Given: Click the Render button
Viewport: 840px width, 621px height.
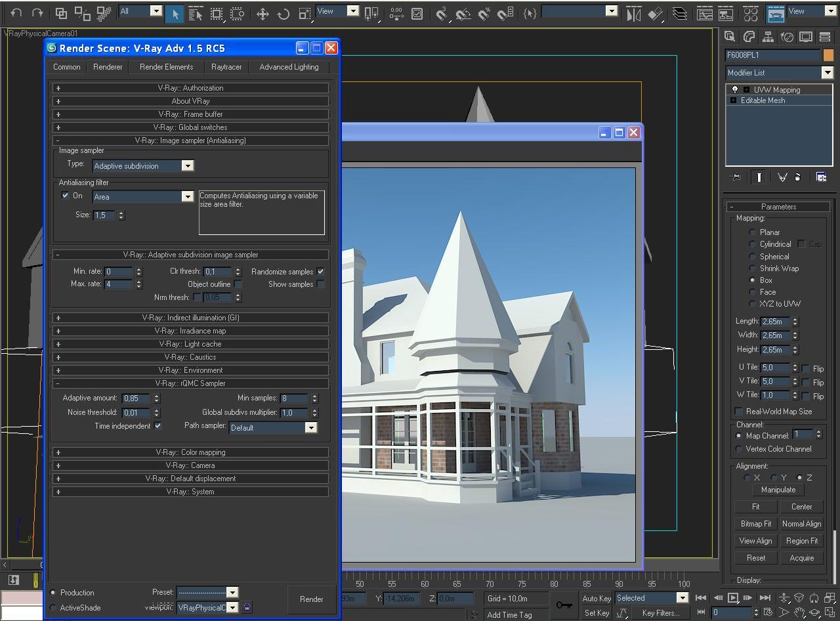Looking at the screenshot, I should click(x=312, y=599).
